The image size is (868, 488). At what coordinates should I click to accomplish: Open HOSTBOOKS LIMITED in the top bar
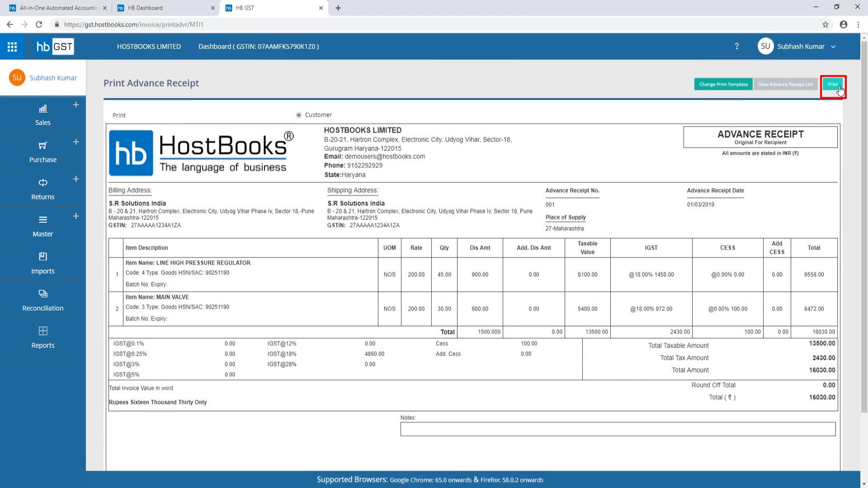[x=149, y=47]
